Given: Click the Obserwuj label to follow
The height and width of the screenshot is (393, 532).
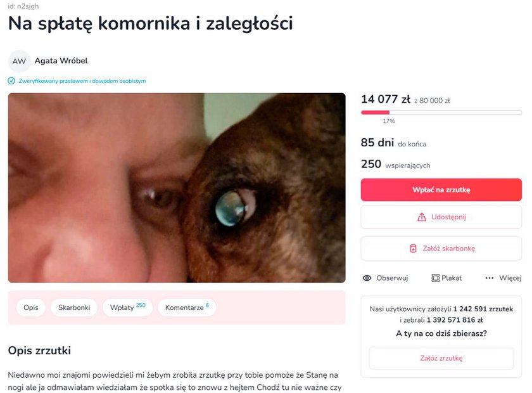Looking at the screenshot, I should [x=392, y=278].
